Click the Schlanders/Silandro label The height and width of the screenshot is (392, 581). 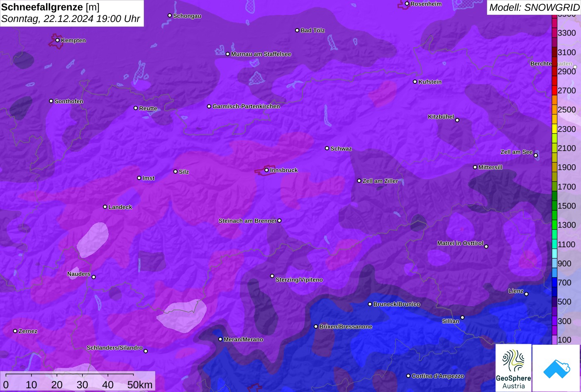115,348
